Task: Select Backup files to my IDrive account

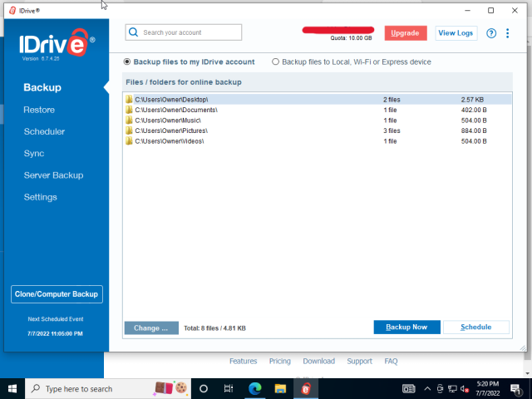Action: pyautogui.click(x=127, y=62)
